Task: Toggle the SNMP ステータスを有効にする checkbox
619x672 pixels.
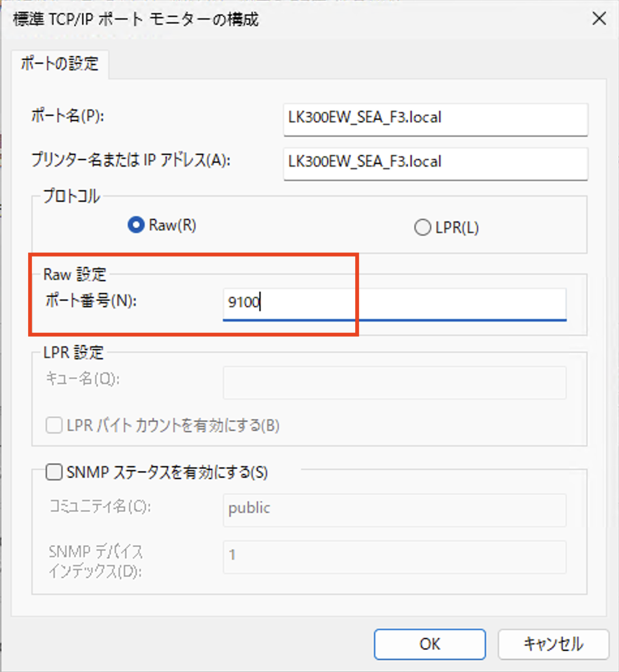Action: 54,472
